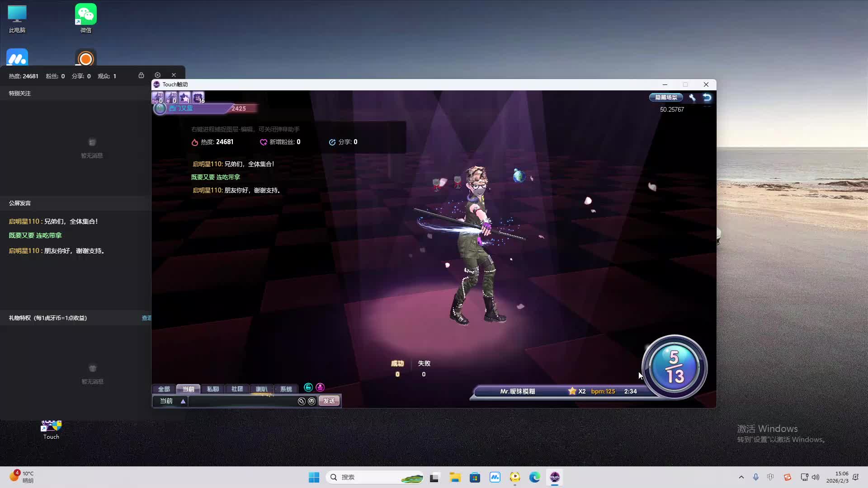Viewport: 868px width, 488px height.
Task: Click the star buff icon
Action: pos(184,97)
